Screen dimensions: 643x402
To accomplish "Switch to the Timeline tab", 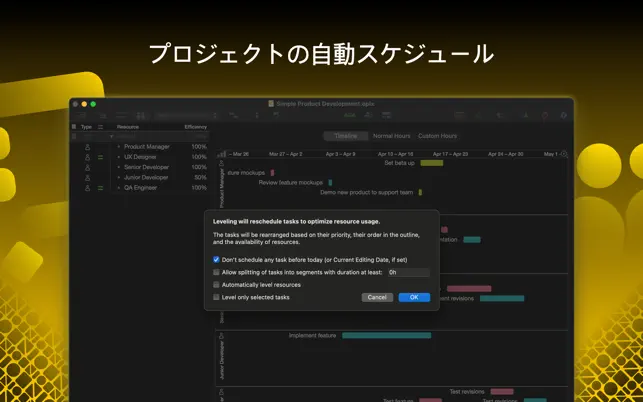I will (346, 136).
